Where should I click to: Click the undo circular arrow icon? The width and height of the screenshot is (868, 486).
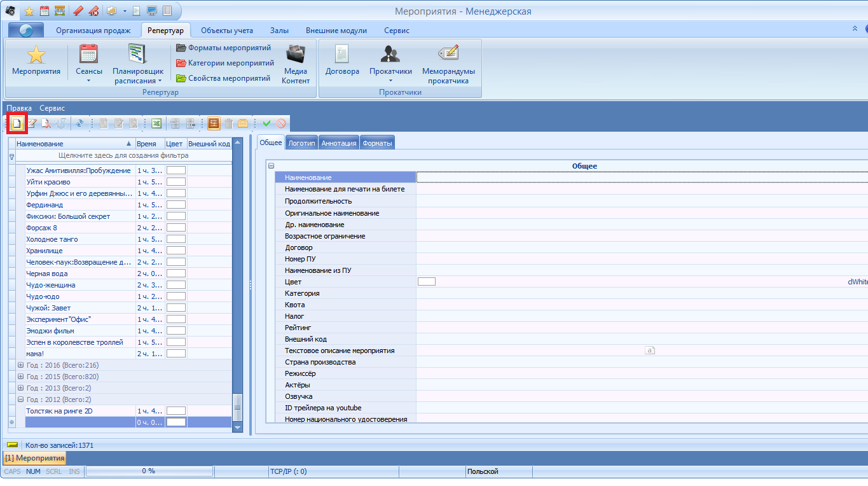[x=60, y=123]
